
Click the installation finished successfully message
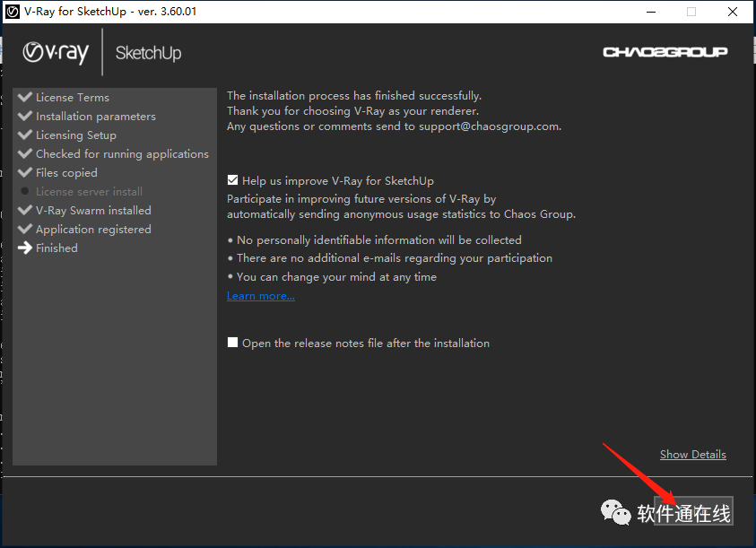click(354, 95)
